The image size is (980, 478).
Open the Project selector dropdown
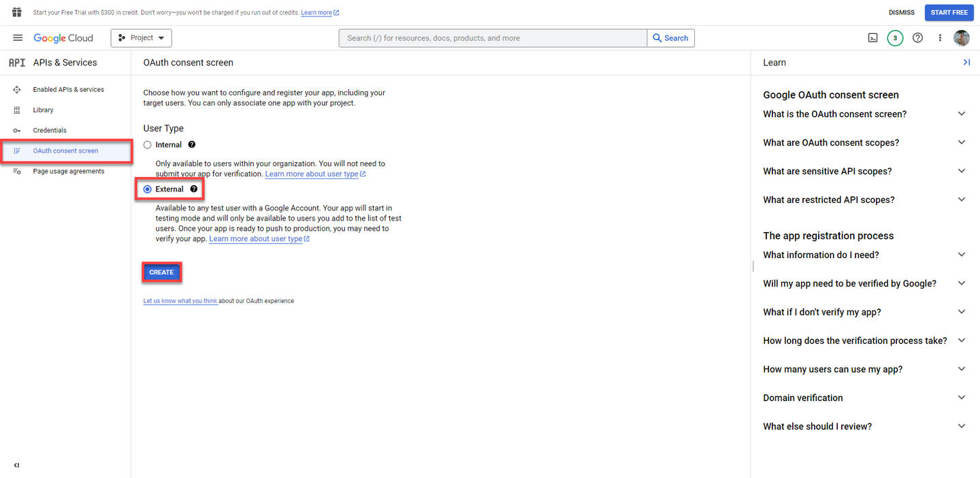[142, 38]
